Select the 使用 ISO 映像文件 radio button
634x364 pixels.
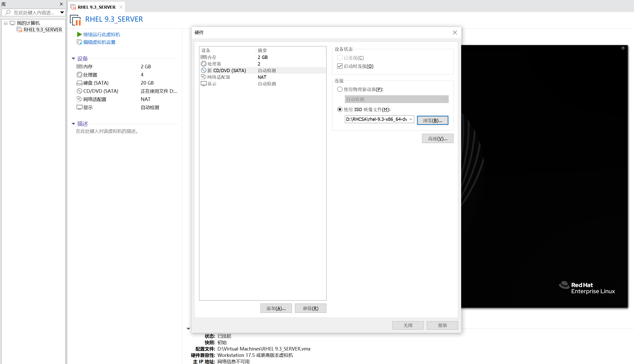click(340, 109)
